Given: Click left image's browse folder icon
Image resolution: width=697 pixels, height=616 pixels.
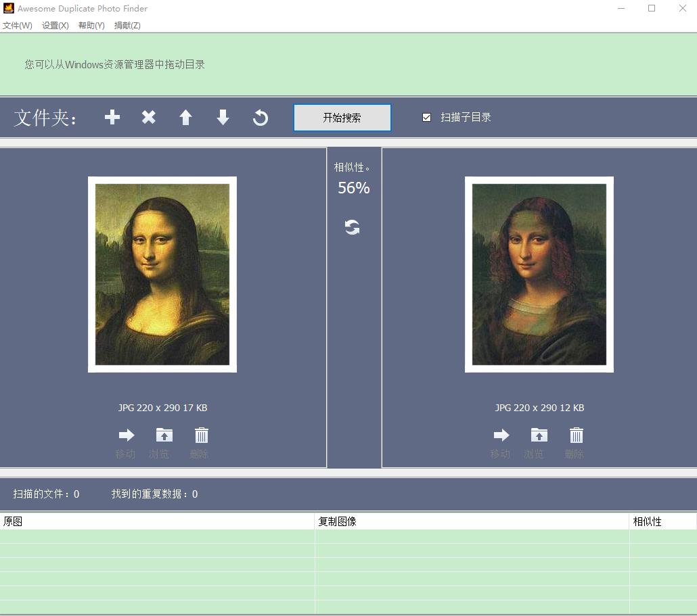Looking at the screenshot, I should pyautogui.click(x=164, y=435).
